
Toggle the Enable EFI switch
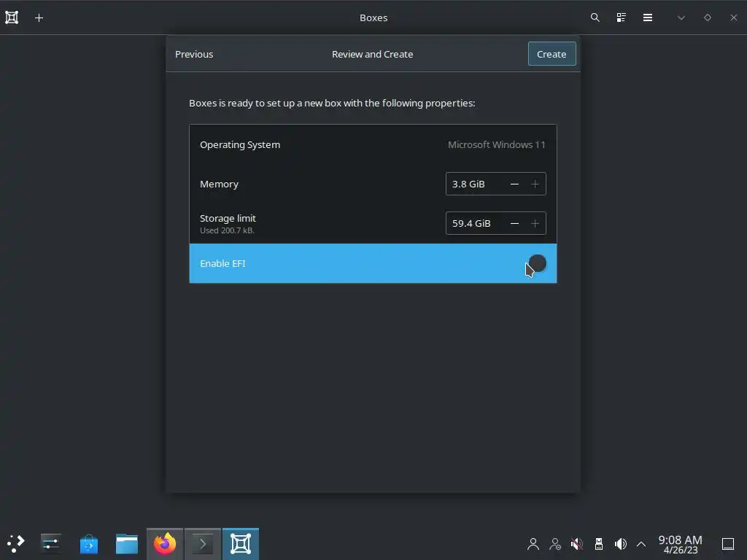pos(537,263)
